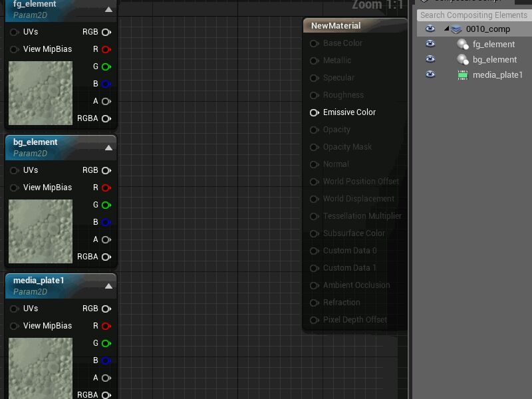Click the blue B output pin of media_plate1
The width and height of the screenshot is (532, 399).
106,360
